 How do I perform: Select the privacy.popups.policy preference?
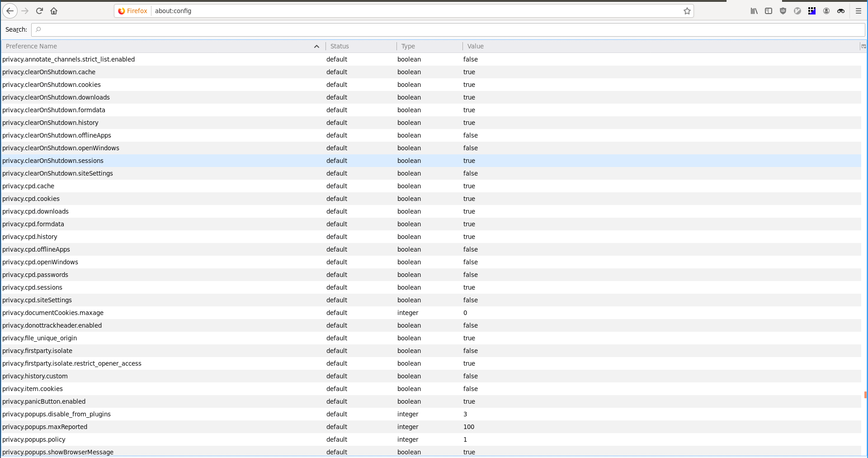pyautogui.click(x=431, y=439)
